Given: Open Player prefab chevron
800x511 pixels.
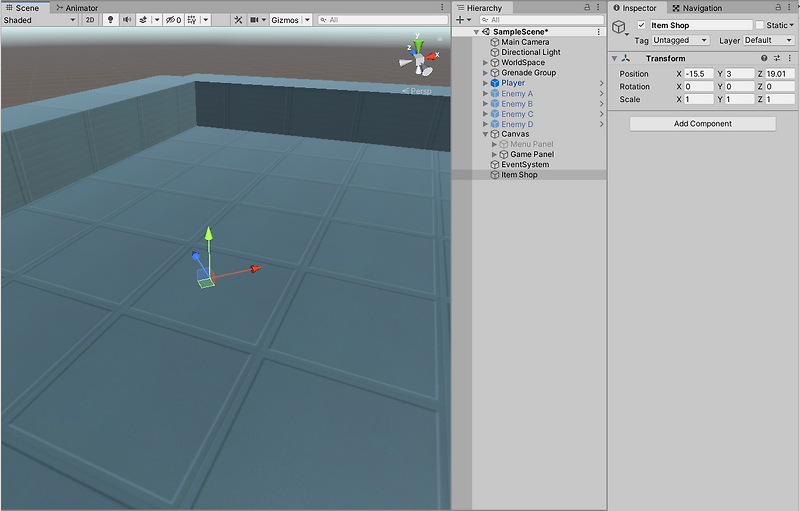Looking at the screenshot, I should click(x=601, y=83).
